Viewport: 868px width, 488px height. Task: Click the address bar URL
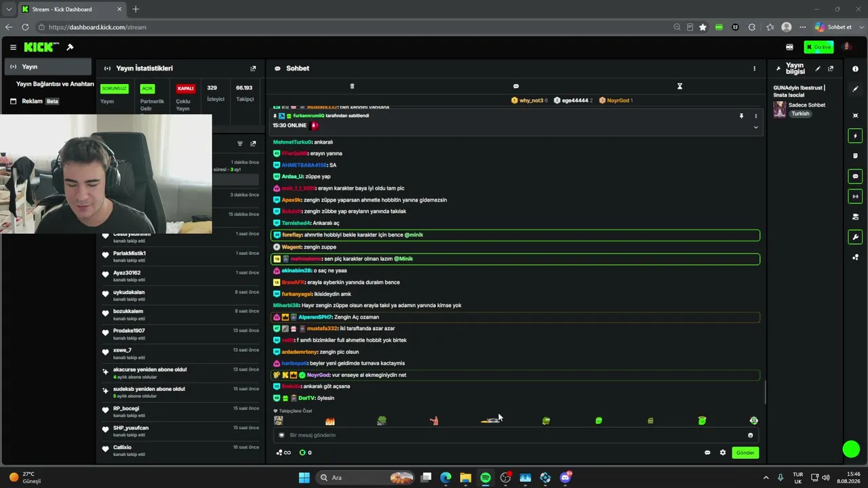click(98, 27)
